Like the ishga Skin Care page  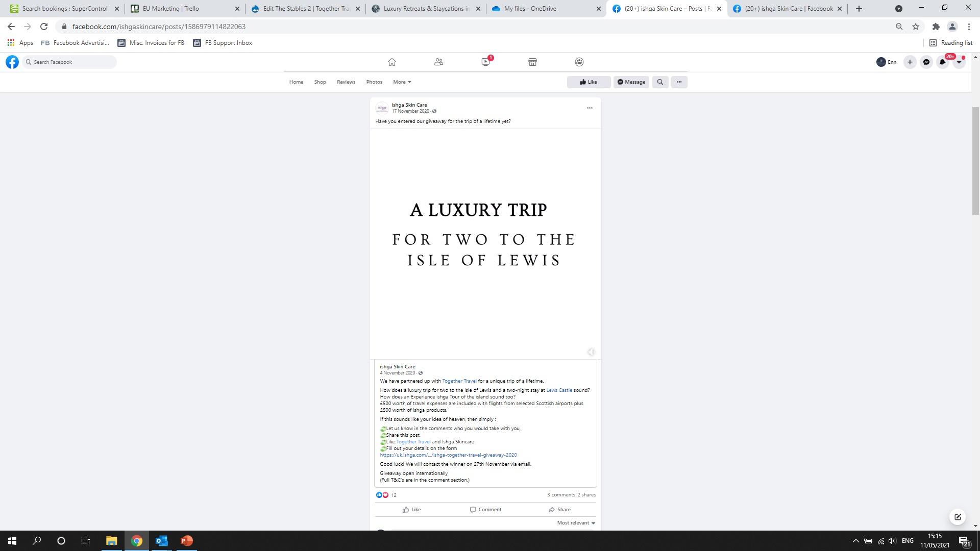click(x=589, y=82)
